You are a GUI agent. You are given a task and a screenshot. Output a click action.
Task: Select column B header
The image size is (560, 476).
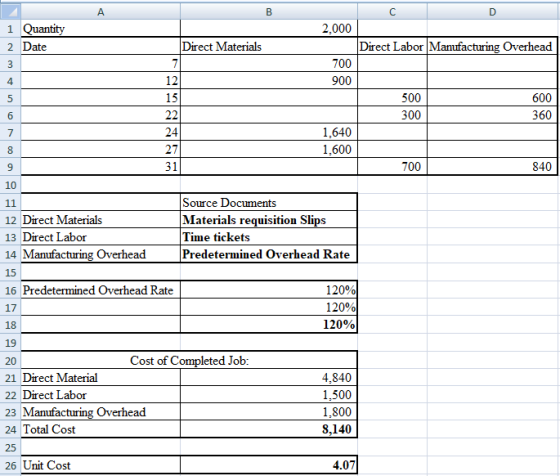tap(269, 11)
